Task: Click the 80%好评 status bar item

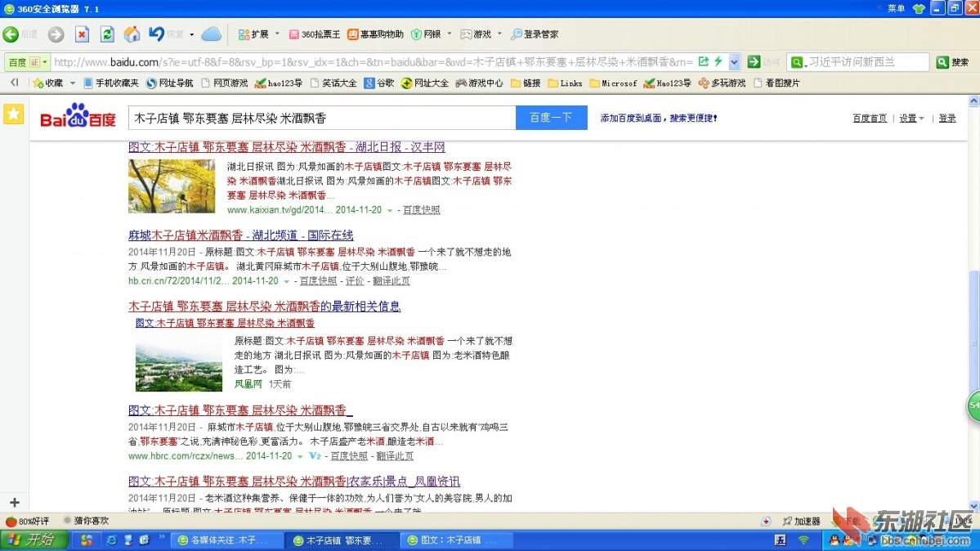Action: click(x=28, y=521)
